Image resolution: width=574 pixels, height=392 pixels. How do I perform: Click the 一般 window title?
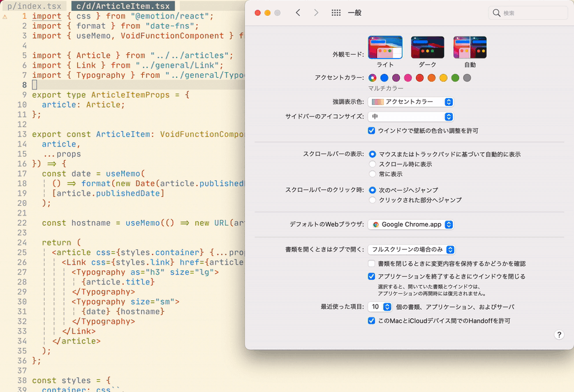pyautogui.click(x=355, y=13)
